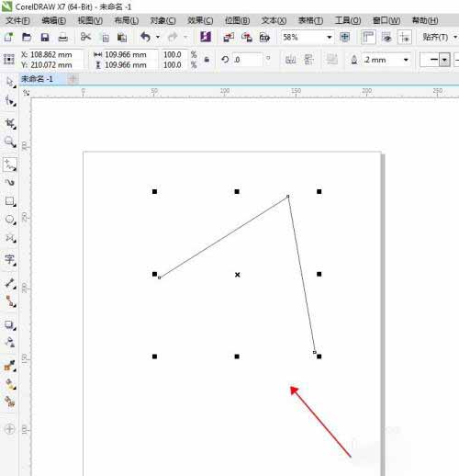Viewport: 459px width, 476px height.
Task: Open the 视图(V) menu
Action: pos(90,20)
